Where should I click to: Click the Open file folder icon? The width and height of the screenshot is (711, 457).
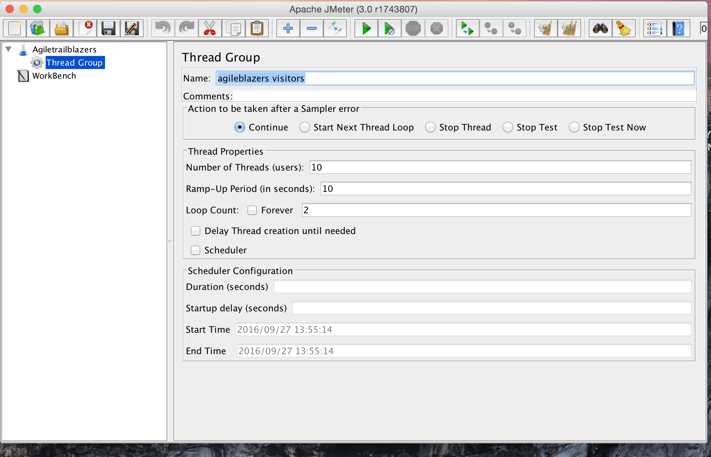[x=62, y=28]
